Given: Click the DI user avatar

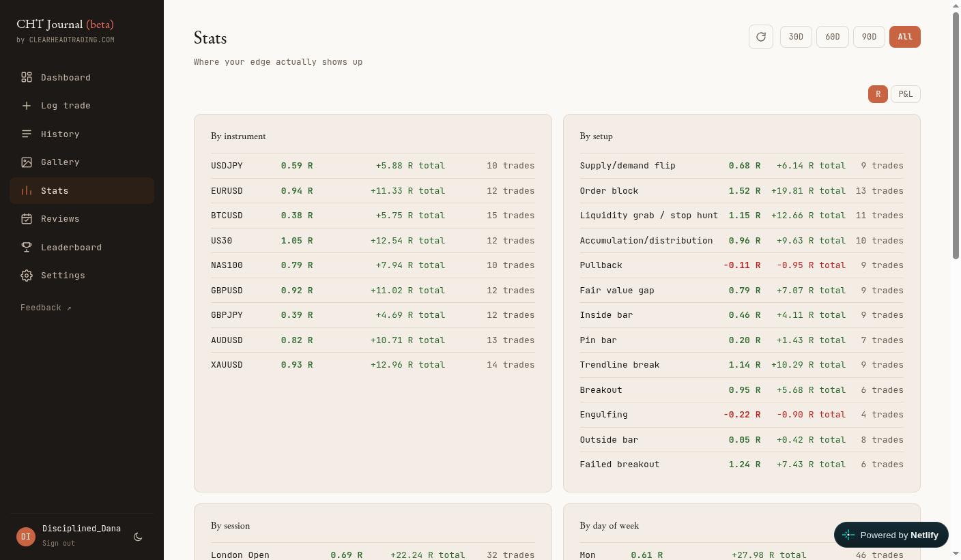Looking at the screenshot, I should pyautogui.click(x=26, y=537).
